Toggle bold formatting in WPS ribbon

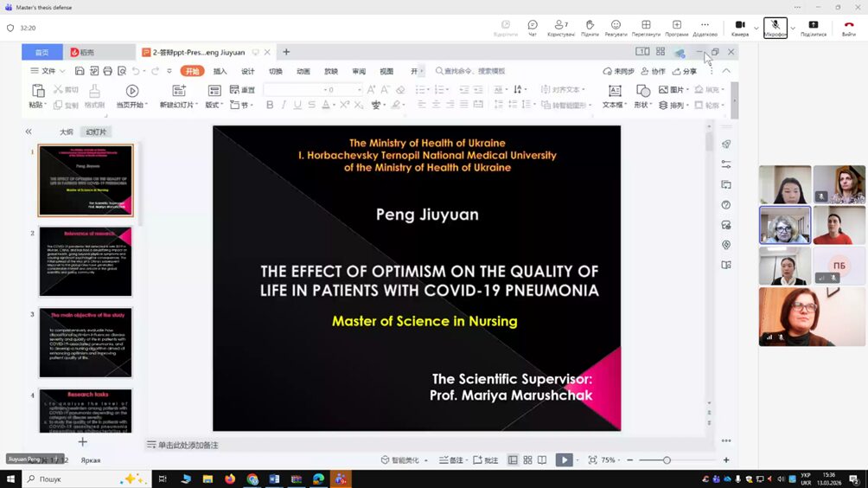click(x=270, y=105)
